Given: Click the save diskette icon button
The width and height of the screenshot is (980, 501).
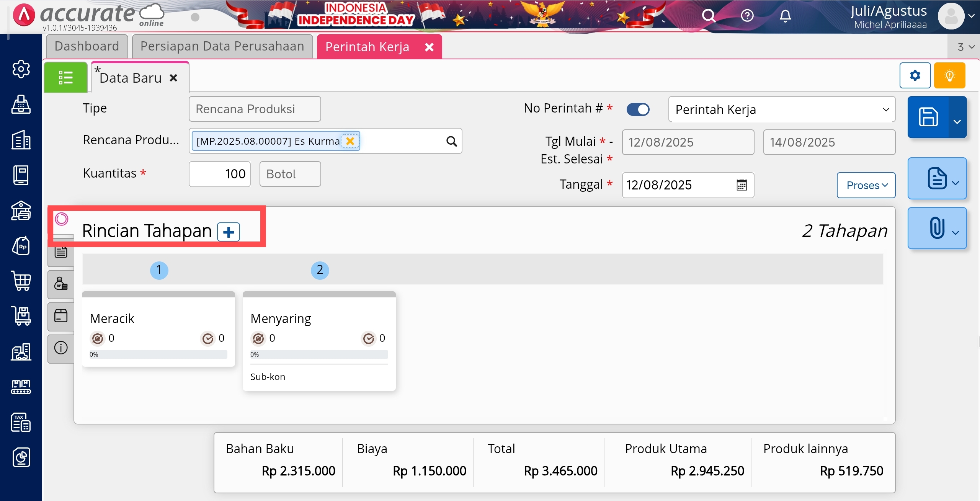Looking at the screenshot, I should click(x=928, y=117).
